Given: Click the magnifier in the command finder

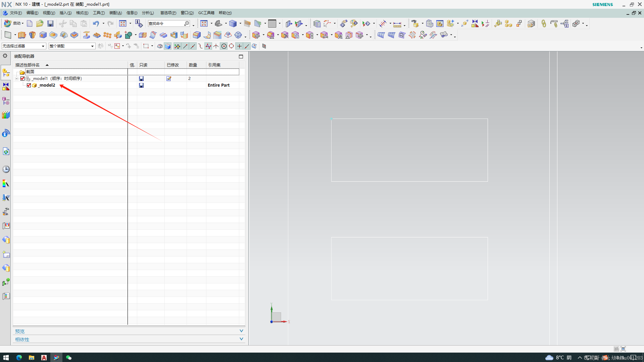Looking at the screenshot, I should click(x=187, y=24).
